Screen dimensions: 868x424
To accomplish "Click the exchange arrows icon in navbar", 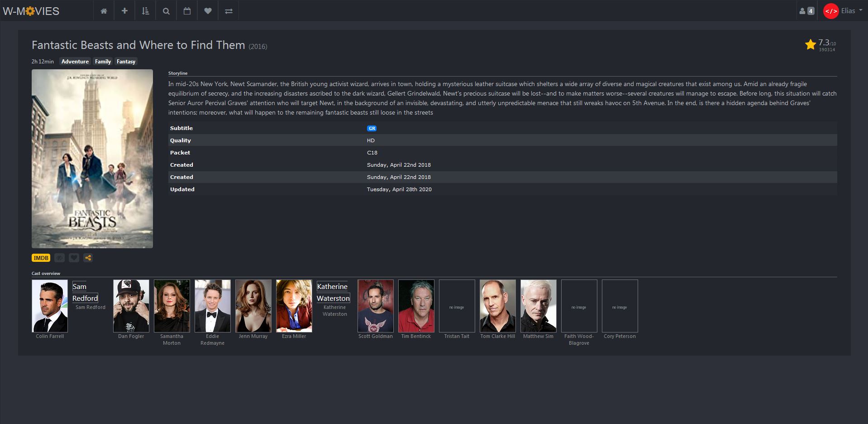I will 229,11.
